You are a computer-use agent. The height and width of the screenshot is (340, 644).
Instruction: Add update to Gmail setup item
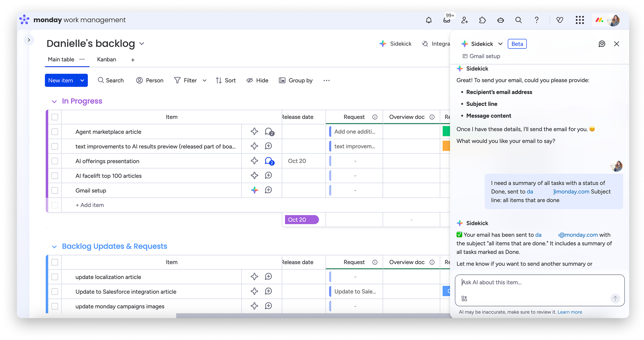(269, 190)
